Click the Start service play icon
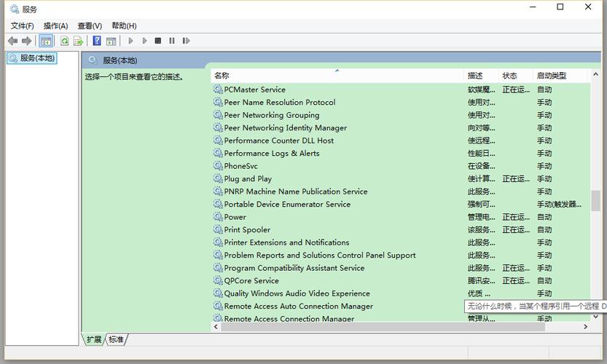 [130, 41]
